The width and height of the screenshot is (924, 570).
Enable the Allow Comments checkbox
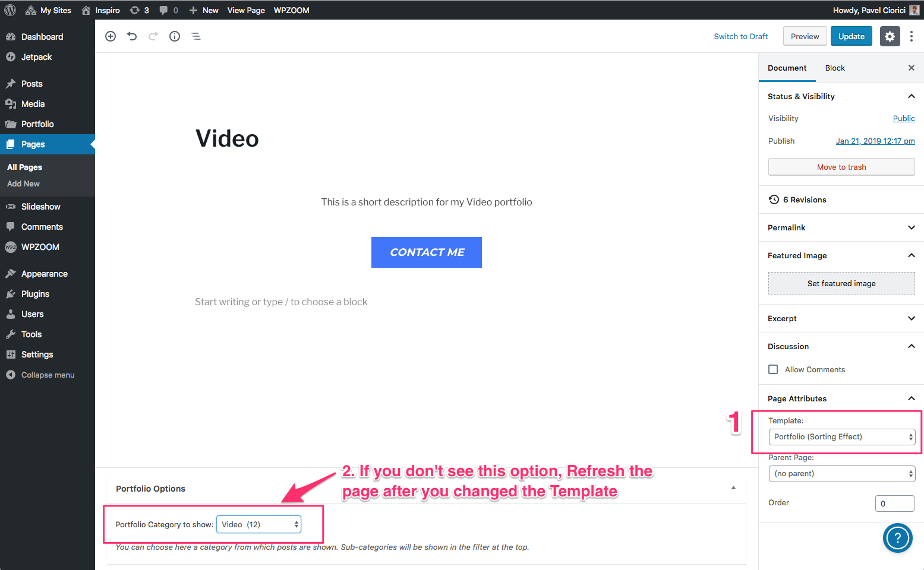click(x=773, y=369)
